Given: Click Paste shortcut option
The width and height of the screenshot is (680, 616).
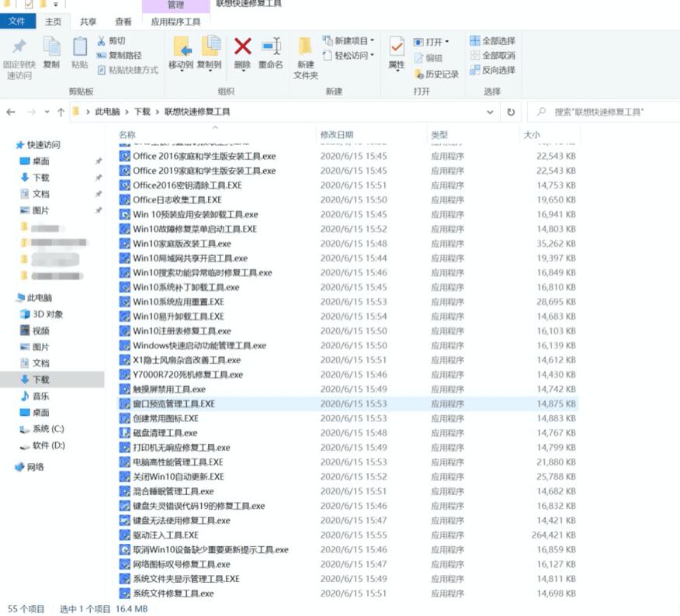Looking at the screenshot, I should click(128, 70).
